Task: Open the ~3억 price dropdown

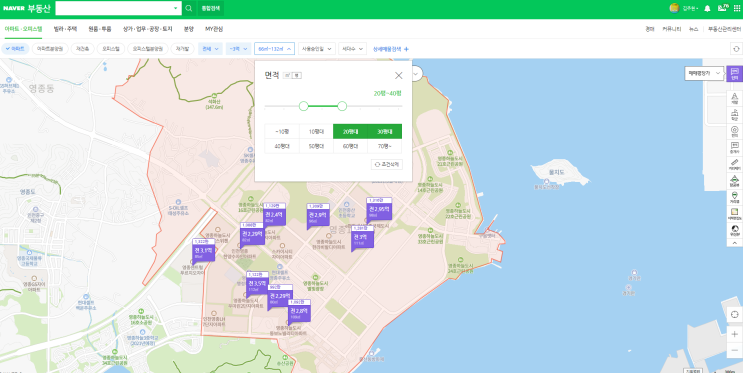Action: point(238,48)
